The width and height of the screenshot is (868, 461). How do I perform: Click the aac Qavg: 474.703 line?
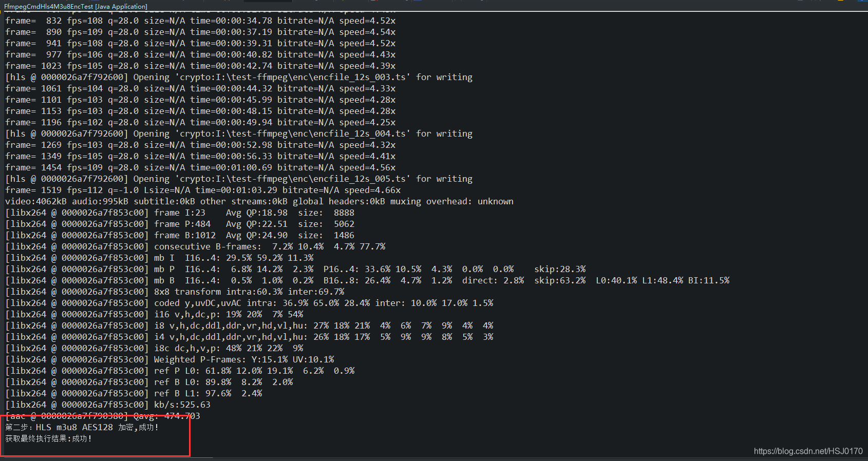[x=103, y=416]
